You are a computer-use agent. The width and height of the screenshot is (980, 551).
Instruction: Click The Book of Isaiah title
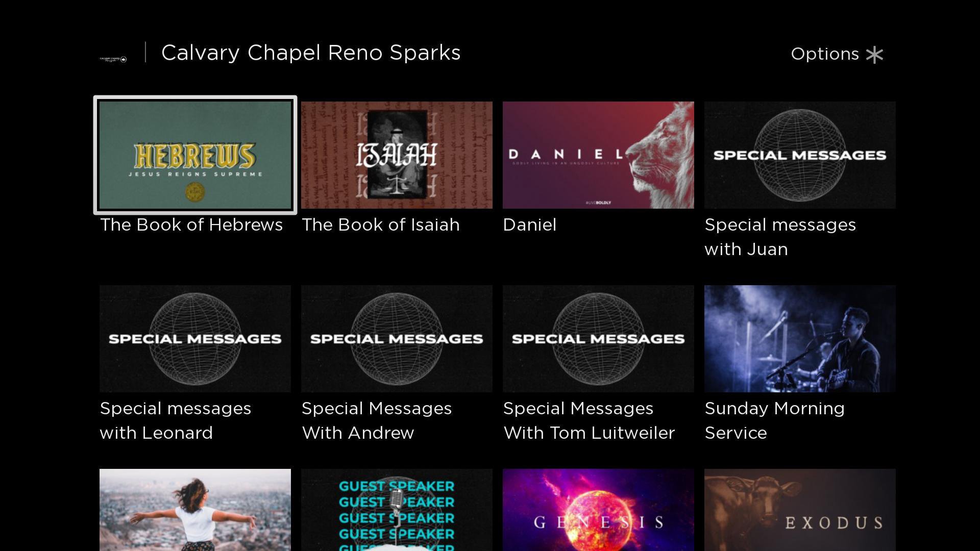tap(381, 225)
